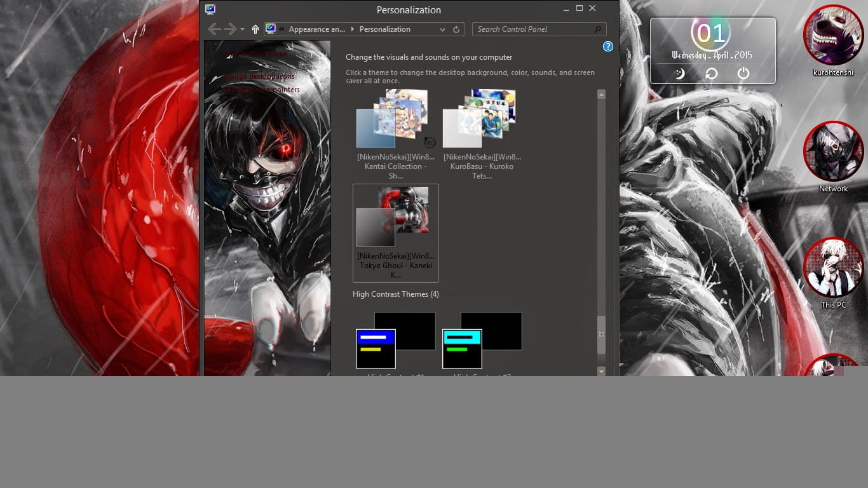This screenshot has width=868, height=488.
Task: Click the address bar monitor icon
Action: click(x=271, y=29)
